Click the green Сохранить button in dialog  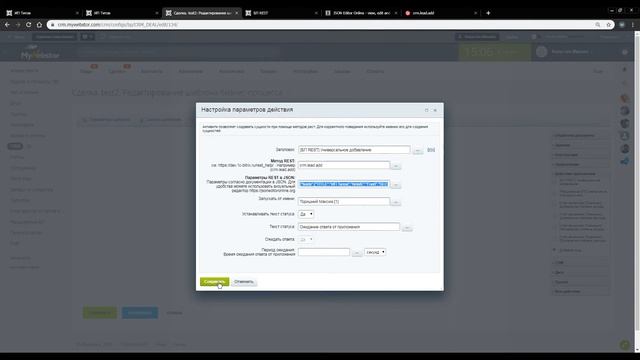(214, 282)
